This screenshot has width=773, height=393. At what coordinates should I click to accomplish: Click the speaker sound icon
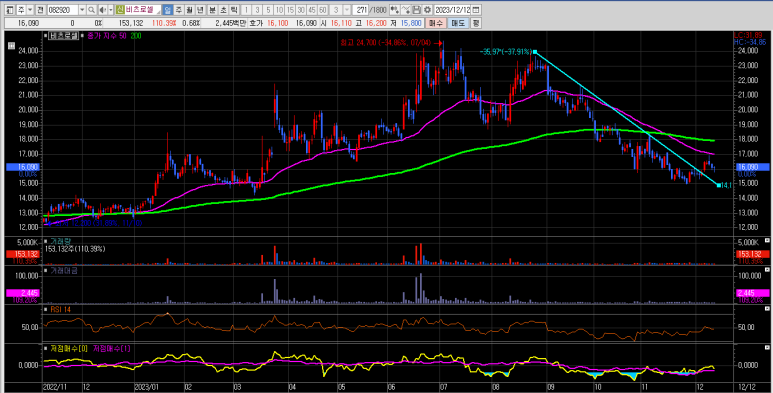[x=103, y=10]
